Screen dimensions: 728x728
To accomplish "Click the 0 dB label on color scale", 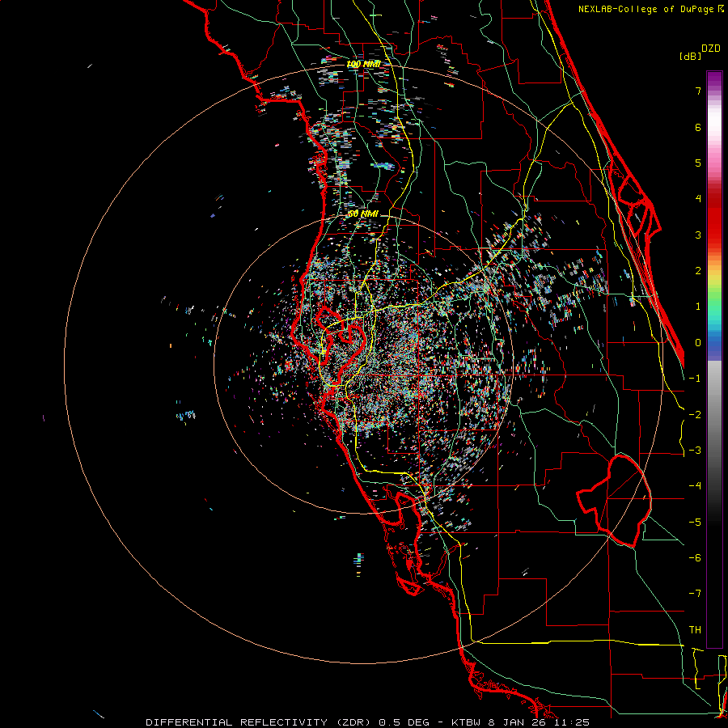I will [698, 343].
